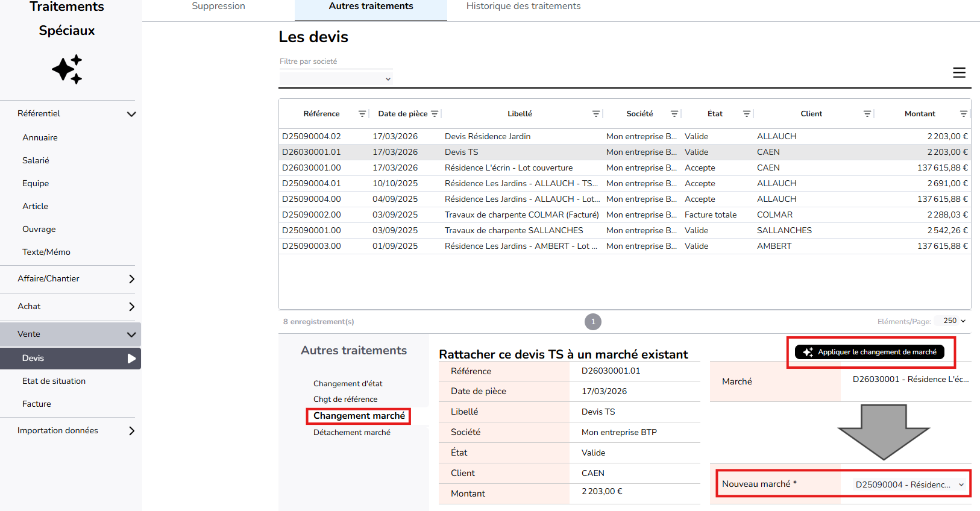
Task: Switch to the Suppression tab
Action: (x=218, y=7)
